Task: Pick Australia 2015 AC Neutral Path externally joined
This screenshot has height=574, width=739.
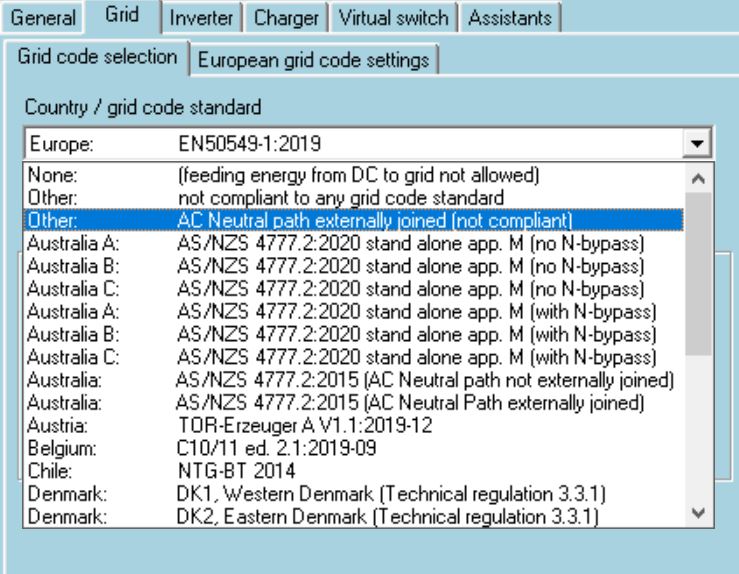Action: point(353,403)
